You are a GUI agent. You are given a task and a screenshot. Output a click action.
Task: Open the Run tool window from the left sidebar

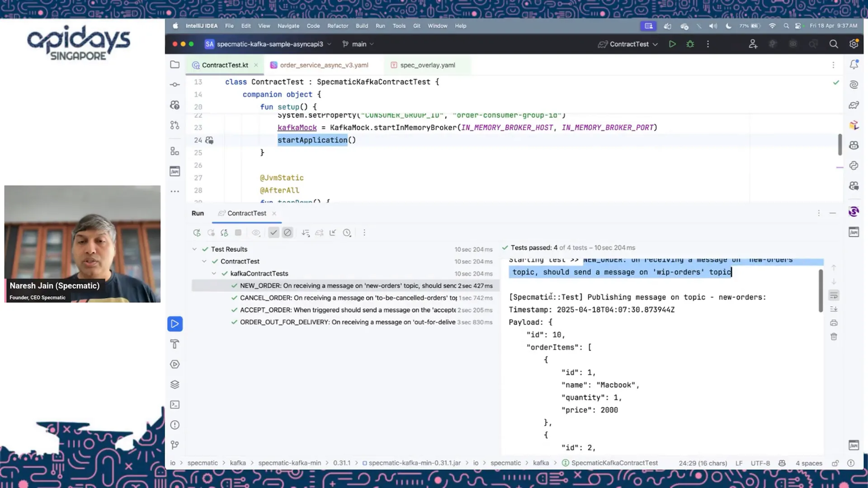click(175, 324)
